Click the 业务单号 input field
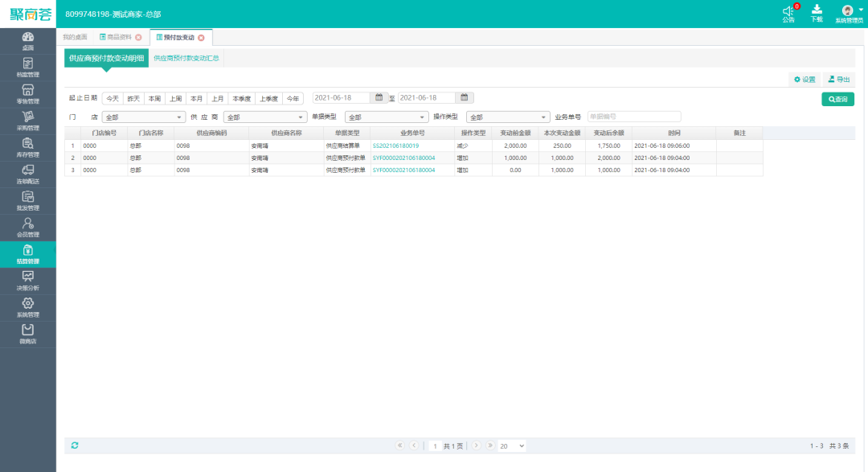Viewport: 868px width, 472px height. tap(634, 117)
